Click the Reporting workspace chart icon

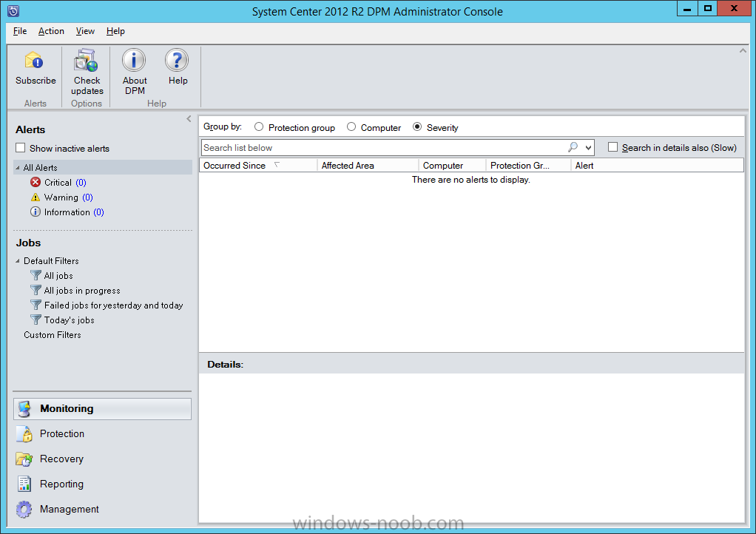(x=24, y=484)
